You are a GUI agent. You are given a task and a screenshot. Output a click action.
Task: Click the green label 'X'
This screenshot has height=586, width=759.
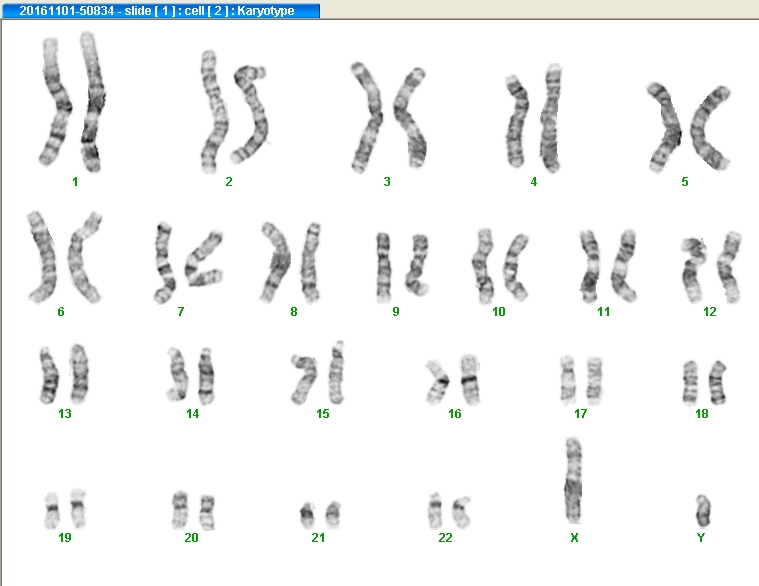click(x=574, y=538)
